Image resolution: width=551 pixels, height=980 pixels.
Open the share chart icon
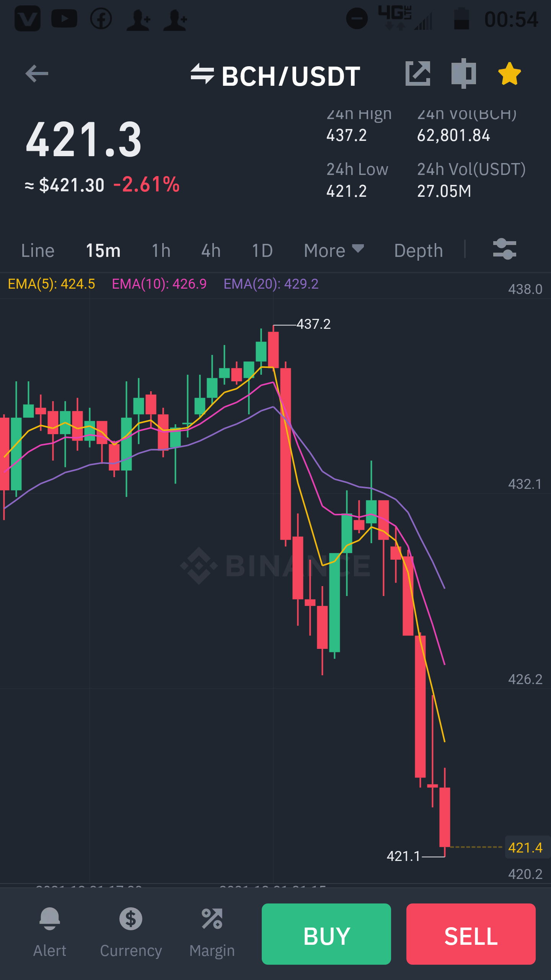coord(418,73)
